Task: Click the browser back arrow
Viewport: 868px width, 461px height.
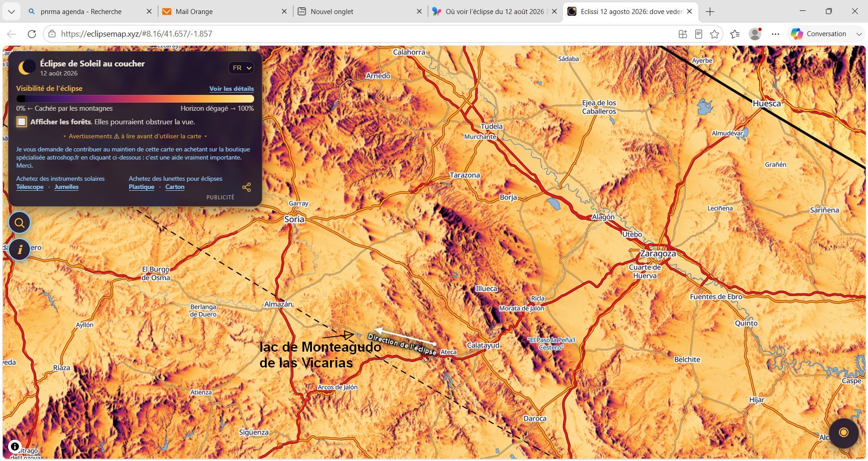Action: click(12, 34)
